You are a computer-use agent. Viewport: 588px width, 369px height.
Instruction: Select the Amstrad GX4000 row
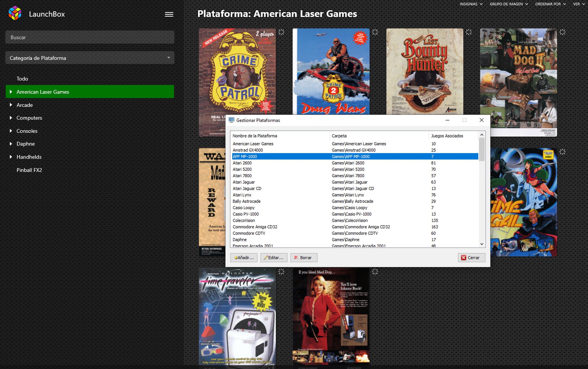click(x=355, y=150)
